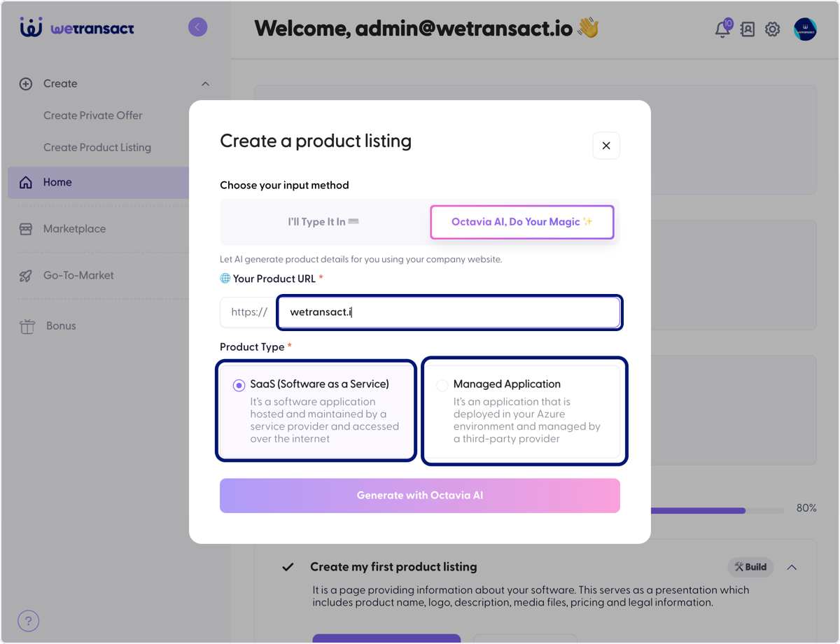Viewport: 840px width, 644px height.
Task: Select the SaaS product type radio button
Action: (x=239, y=386)
